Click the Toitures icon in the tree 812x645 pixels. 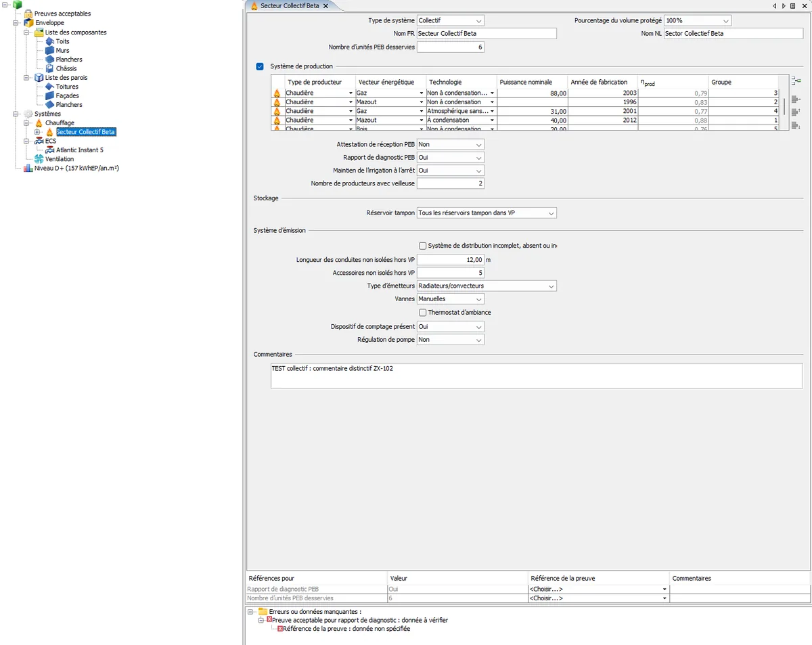[x=49, y=87]
